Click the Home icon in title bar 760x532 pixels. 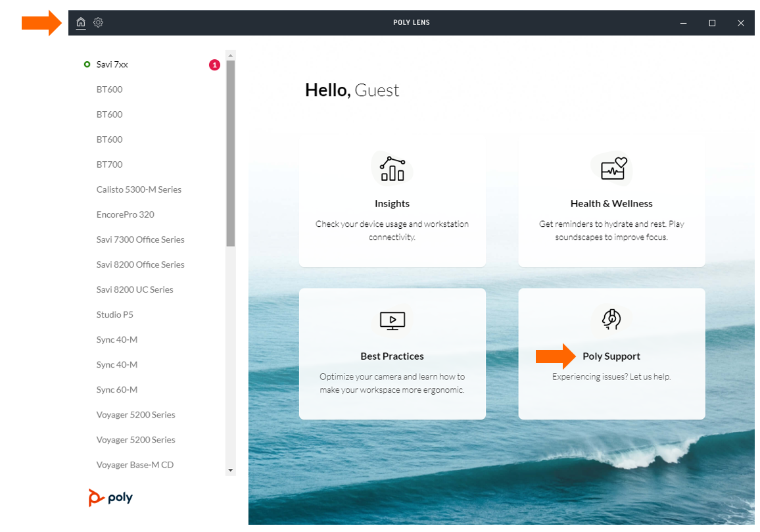pyautogui.click(x=81, y=23)
